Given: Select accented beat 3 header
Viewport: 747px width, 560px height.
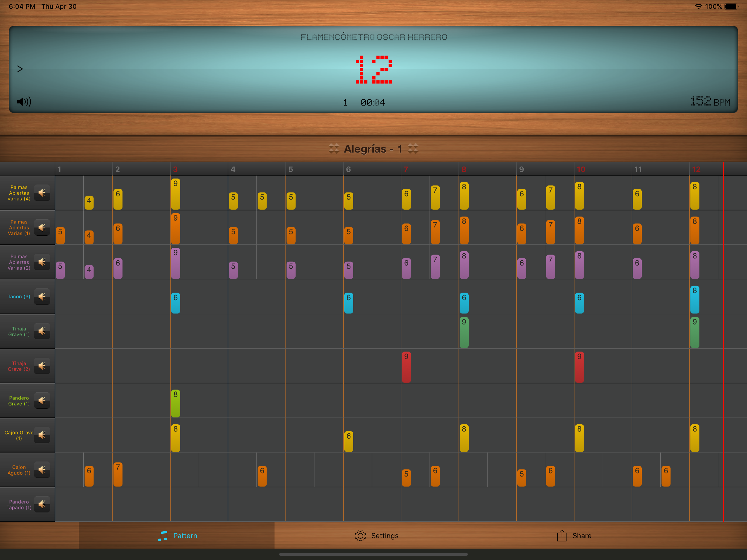Looking at the screenshot, I should click(x=199, y=169).
